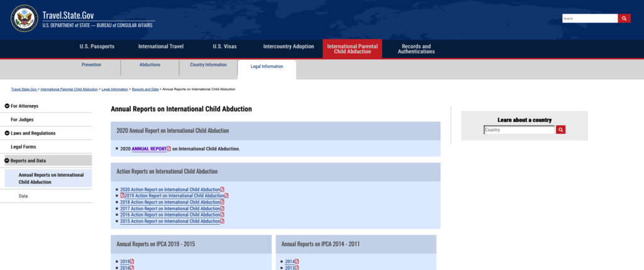Open the Data sidebar item
The height and width of the screenshot is (270, 644).
point(23,196)
